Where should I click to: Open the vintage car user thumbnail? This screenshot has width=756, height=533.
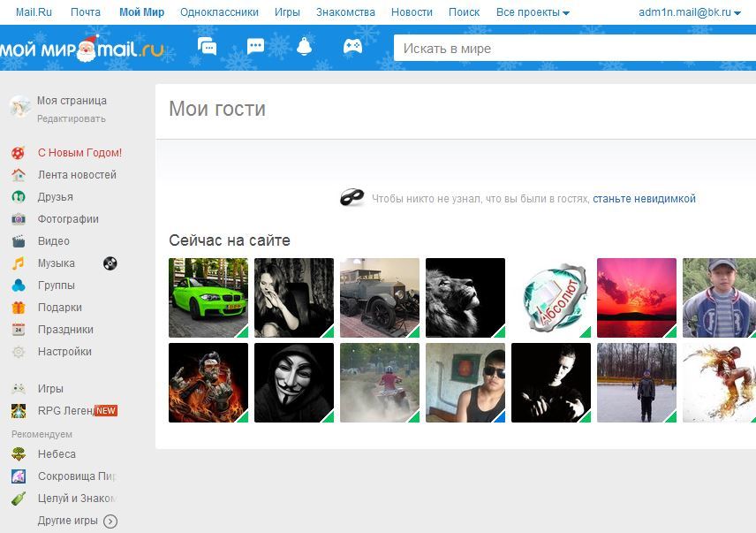pos(380,298)
